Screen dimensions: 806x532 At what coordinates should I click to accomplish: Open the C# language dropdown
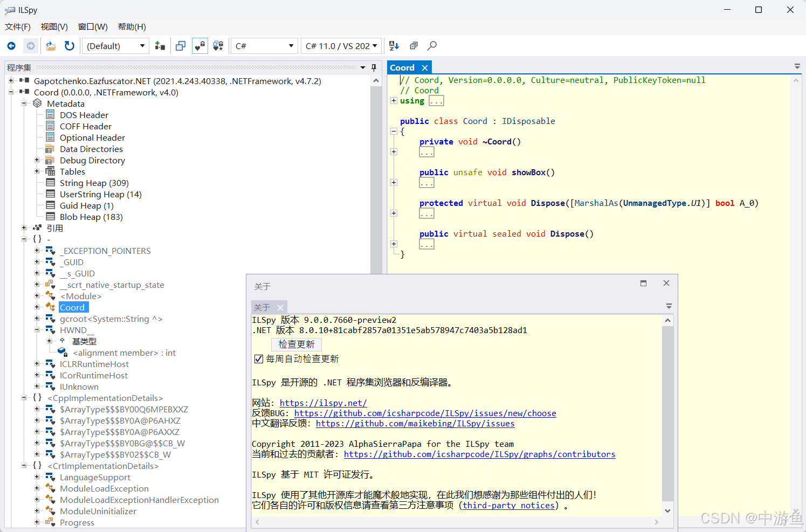point(264,46)
